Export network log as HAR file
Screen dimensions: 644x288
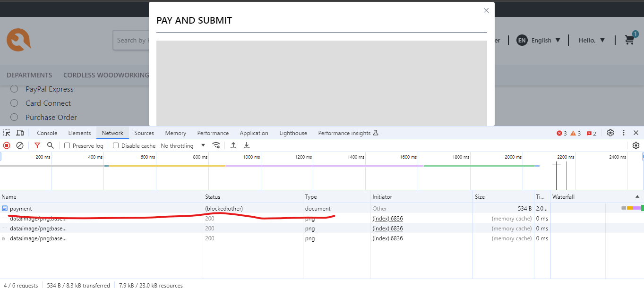pos(246,145)
